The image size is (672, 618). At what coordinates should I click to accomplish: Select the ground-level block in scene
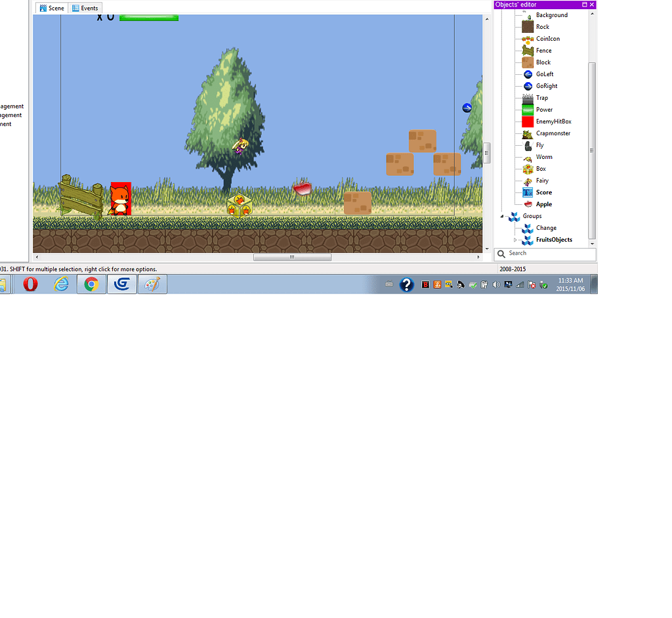pyautogui.click(x=358, y=203)
